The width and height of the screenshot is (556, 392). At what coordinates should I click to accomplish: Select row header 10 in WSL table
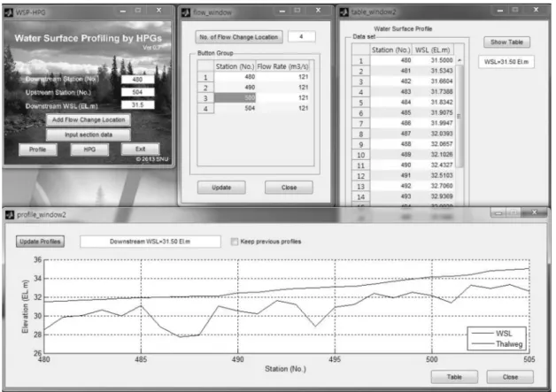pos(360,155)
